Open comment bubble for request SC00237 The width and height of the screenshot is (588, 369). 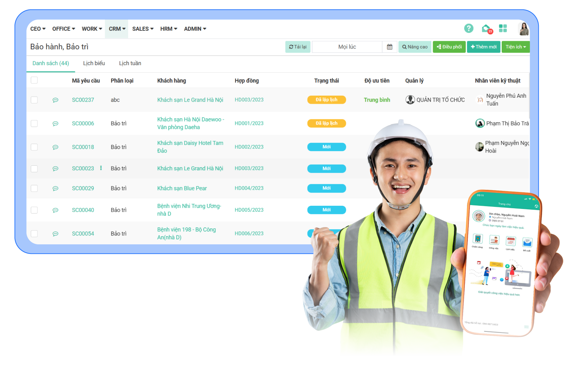(56, 100)
